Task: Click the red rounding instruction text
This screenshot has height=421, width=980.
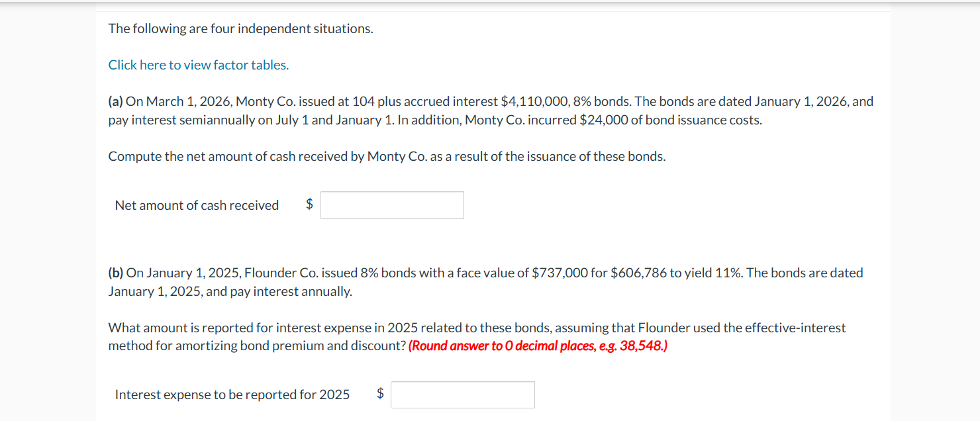Action: (x=538, y=346)
